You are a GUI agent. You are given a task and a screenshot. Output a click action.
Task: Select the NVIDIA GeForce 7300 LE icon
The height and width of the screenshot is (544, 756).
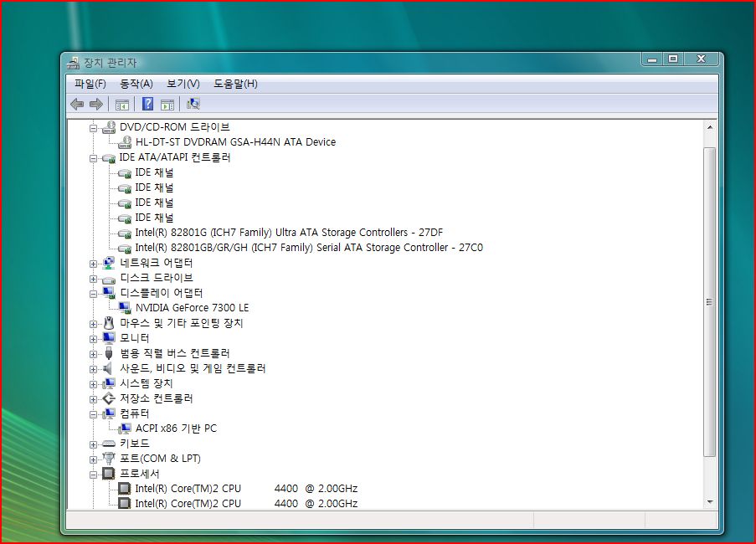click(125, 308)
